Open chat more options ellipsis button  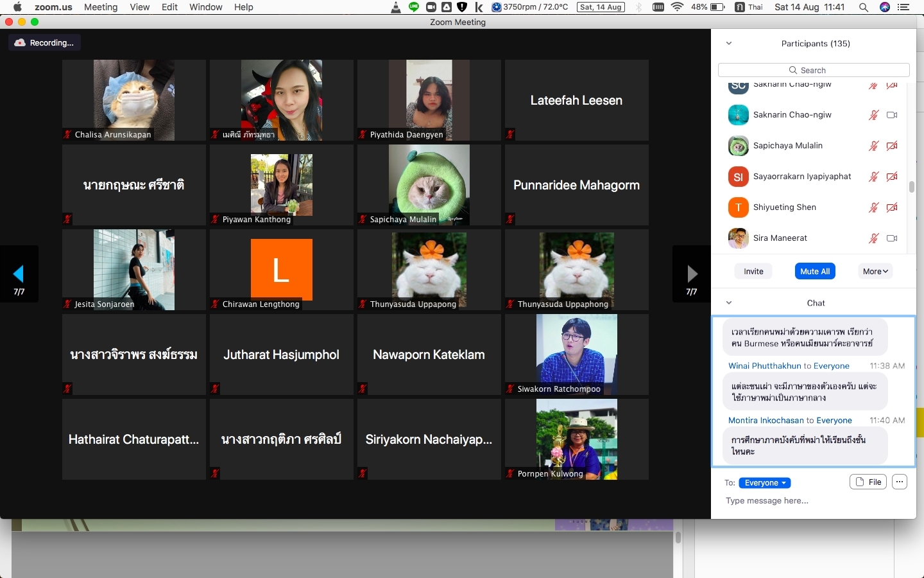(900, 482)
